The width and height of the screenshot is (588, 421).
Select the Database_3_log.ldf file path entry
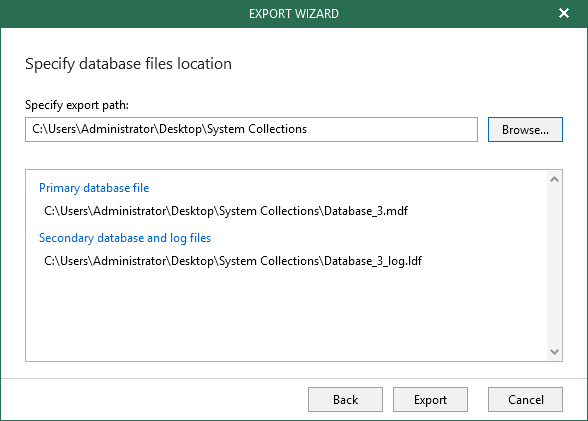point(233,261)
